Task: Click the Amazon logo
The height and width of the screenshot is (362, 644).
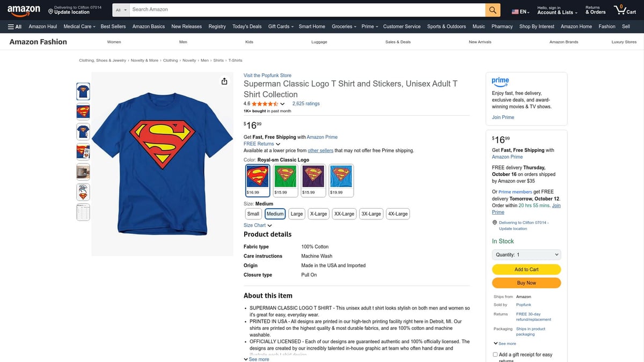Action: click(23, 10)
